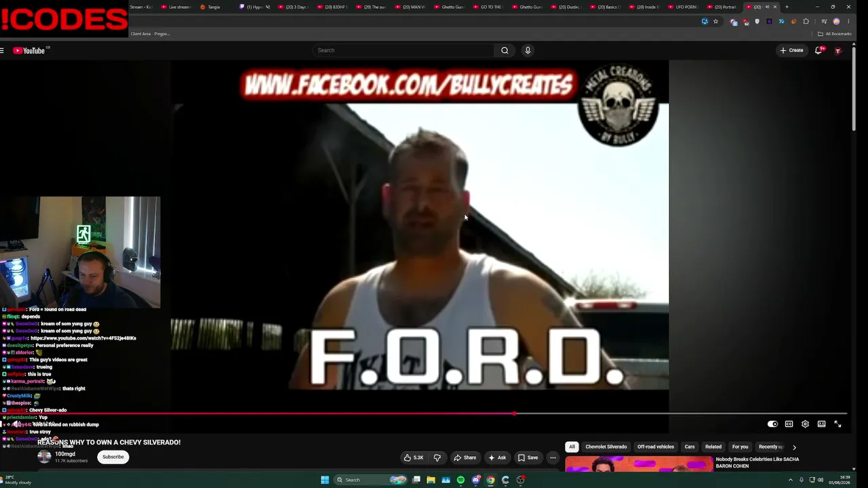
Task: Select the Off-road vehicles chip
Action: click(x=656, y=447)
